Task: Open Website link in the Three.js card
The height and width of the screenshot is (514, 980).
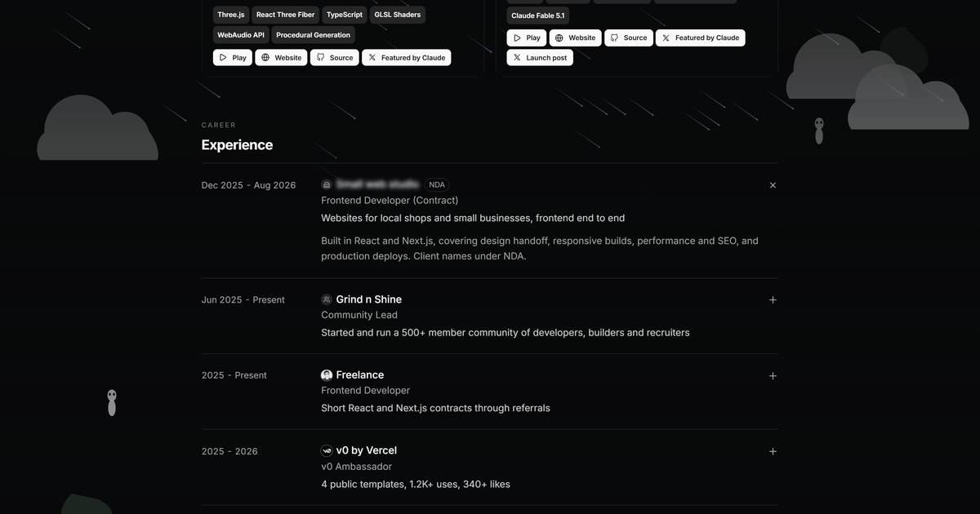Action: [x=281, y=58]
